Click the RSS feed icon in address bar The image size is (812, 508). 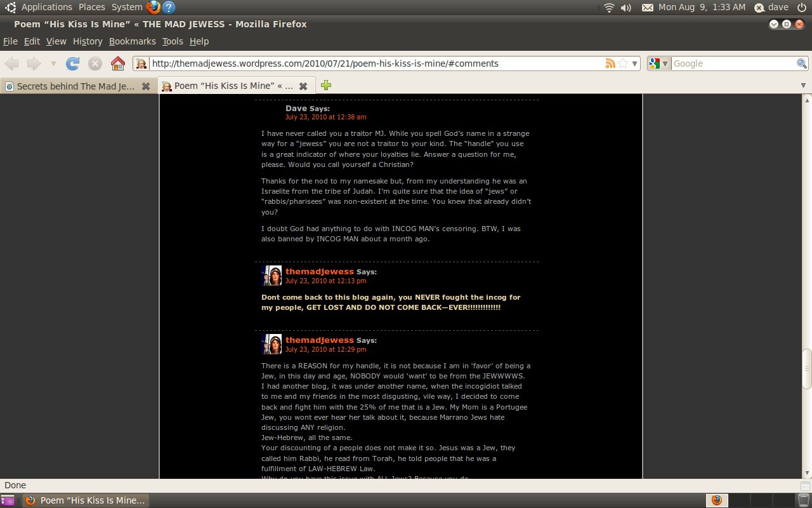[610, 63]
